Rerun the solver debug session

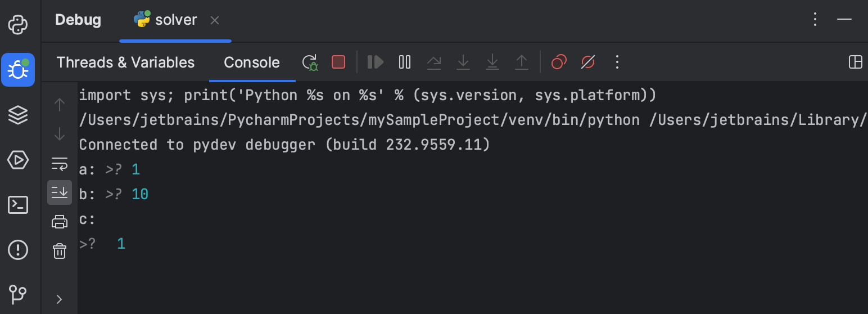point(310,62)
